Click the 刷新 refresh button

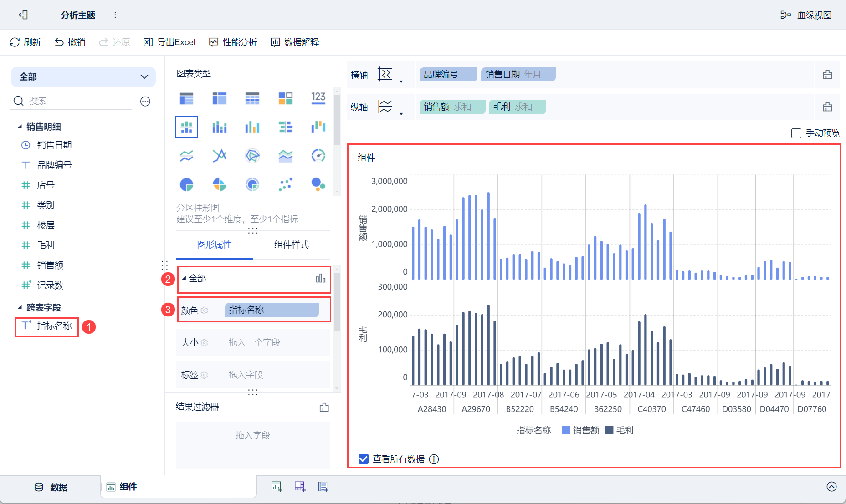[x=25, y=42]
